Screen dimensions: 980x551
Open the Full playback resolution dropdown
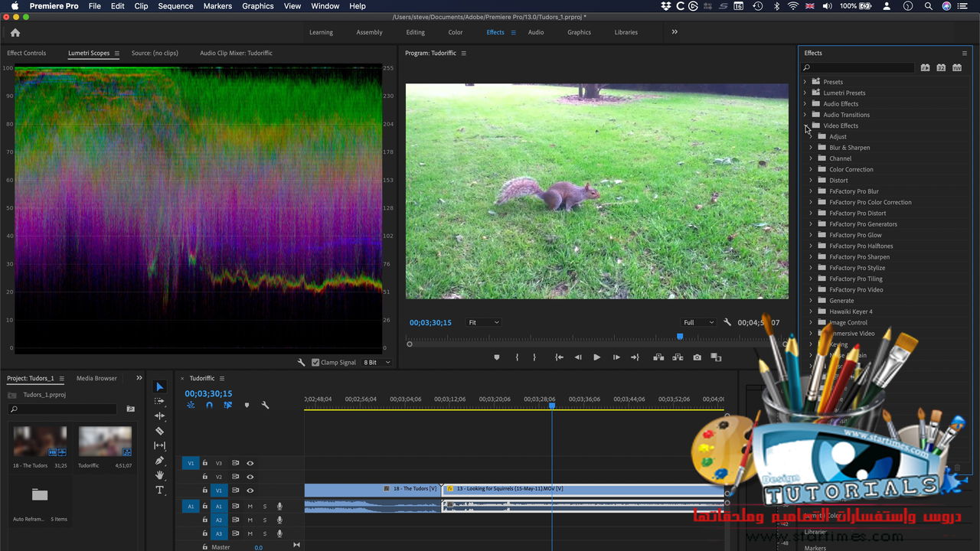pos(698,322)
